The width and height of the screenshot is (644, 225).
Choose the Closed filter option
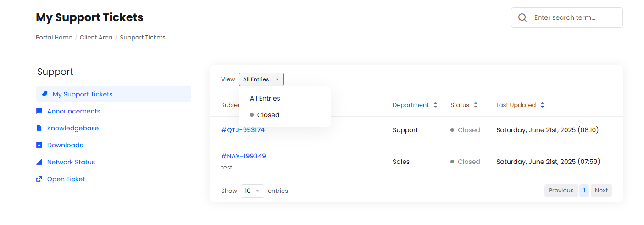pyautogui.click(x=268, y=115)
